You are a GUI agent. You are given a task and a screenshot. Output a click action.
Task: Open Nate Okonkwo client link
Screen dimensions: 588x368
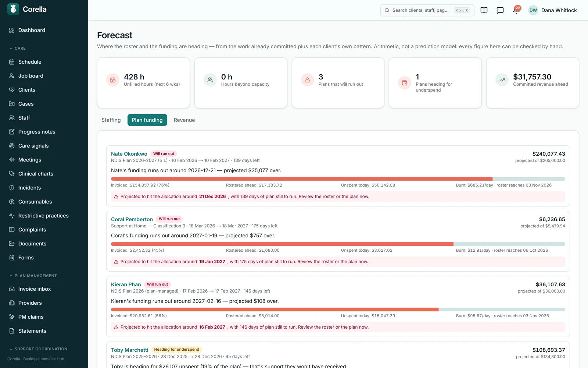point(129,154)
